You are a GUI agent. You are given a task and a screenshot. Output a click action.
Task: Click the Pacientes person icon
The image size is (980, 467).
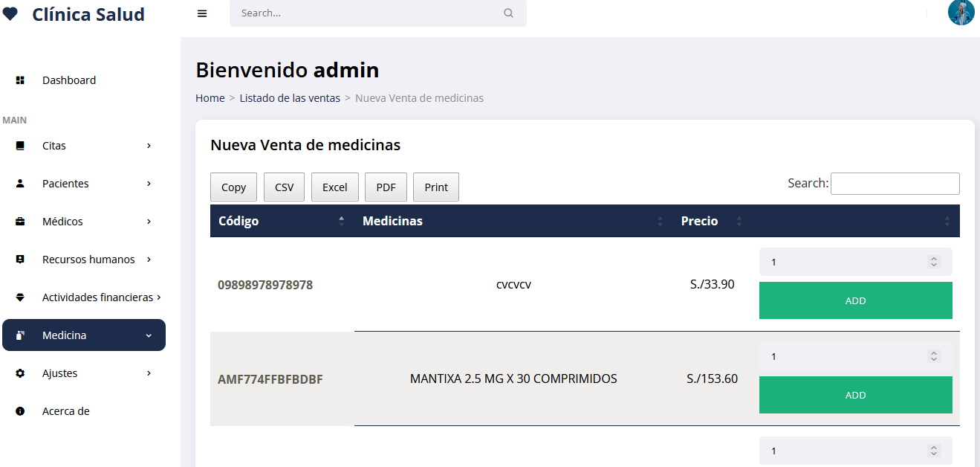20,184
